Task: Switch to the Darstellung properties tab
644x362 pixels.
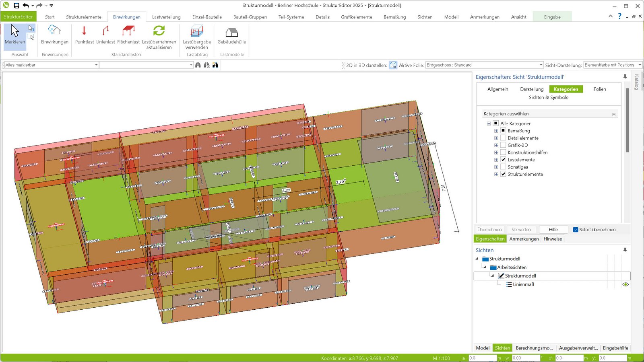Action: (532, 89)
